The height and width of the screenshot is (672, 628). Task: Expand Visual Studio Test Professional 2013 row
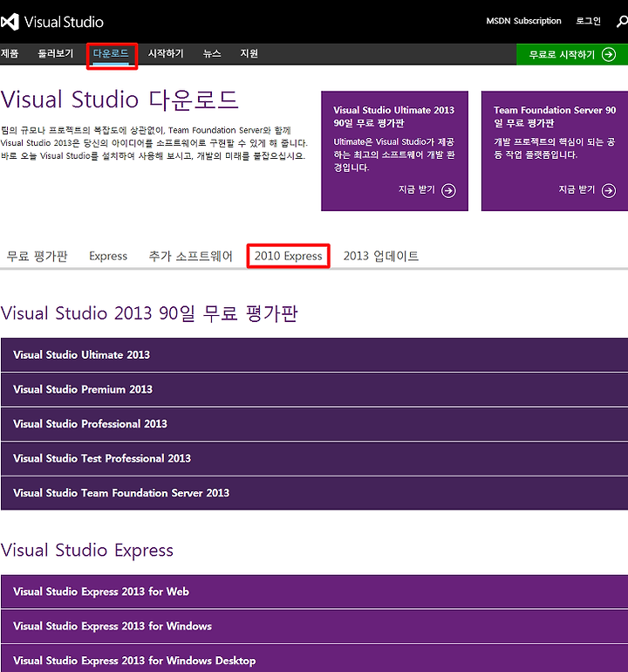click(x=314, y=458)
